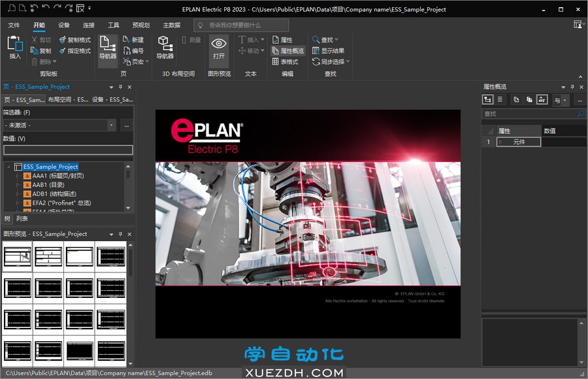Open the 文件 menu
The height and width of the screenshot is (379, 588).
click(x=14, y=25)
